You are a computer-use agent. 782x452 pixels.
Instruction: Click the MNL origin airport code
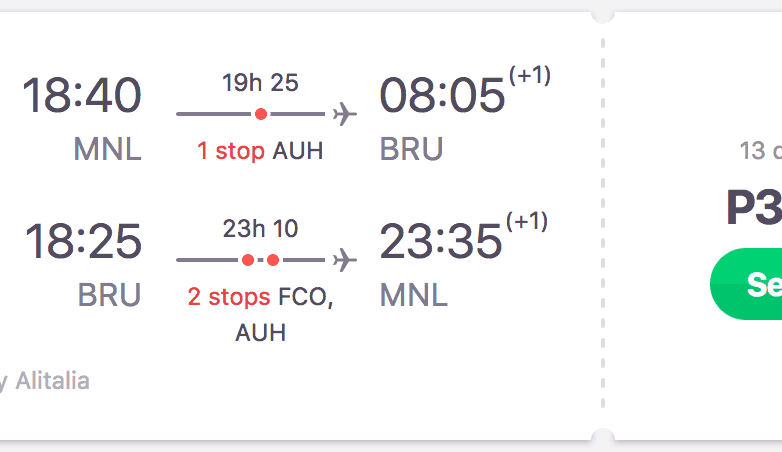pos(107,150)
